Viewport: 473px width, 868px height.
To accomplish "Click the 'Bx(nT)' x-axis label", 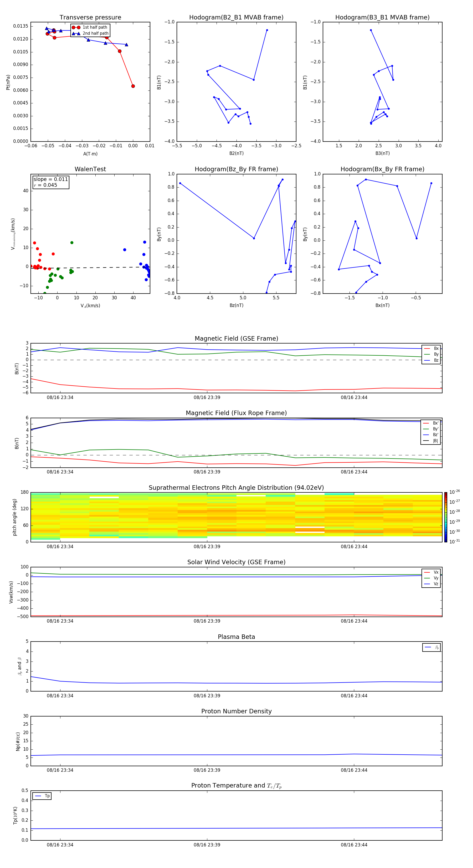I will 382,305.
